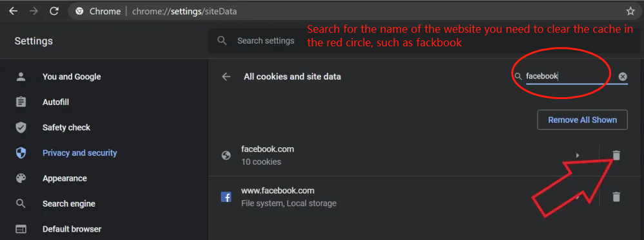Bookmark this page with the star icon
The width and height of the screenshot is (644, 240).
coord(630,12)
